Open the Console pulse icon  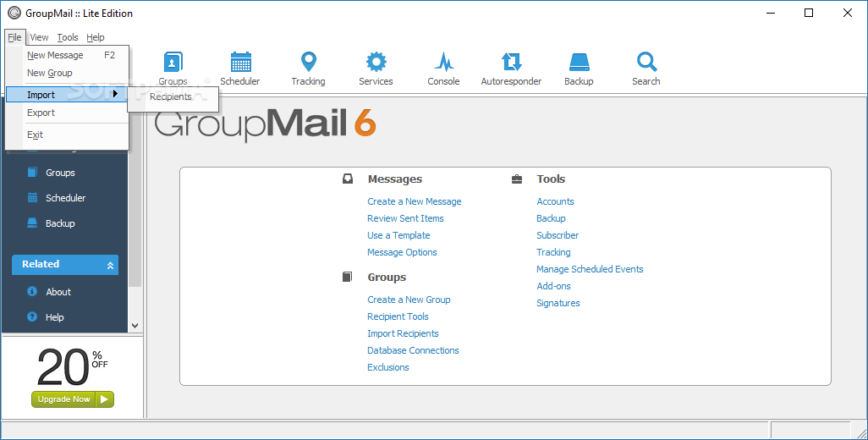tap(443, 62)
